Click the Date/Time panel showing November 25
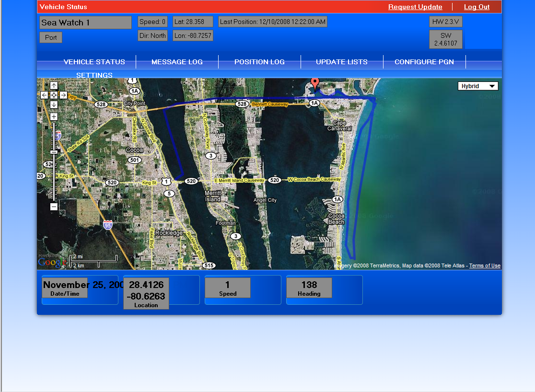The width and height of the screenshot is (535, 392). tap(80, 289)
